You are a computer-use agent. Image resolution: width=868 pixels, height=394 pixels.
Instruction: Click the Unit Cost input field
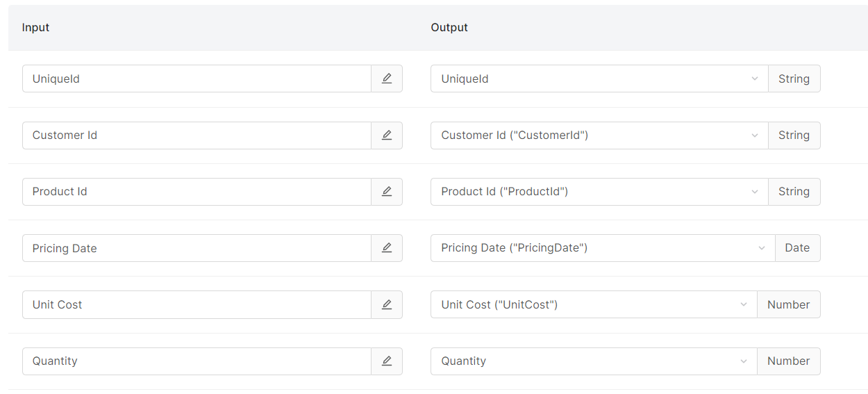click(197, 305)
